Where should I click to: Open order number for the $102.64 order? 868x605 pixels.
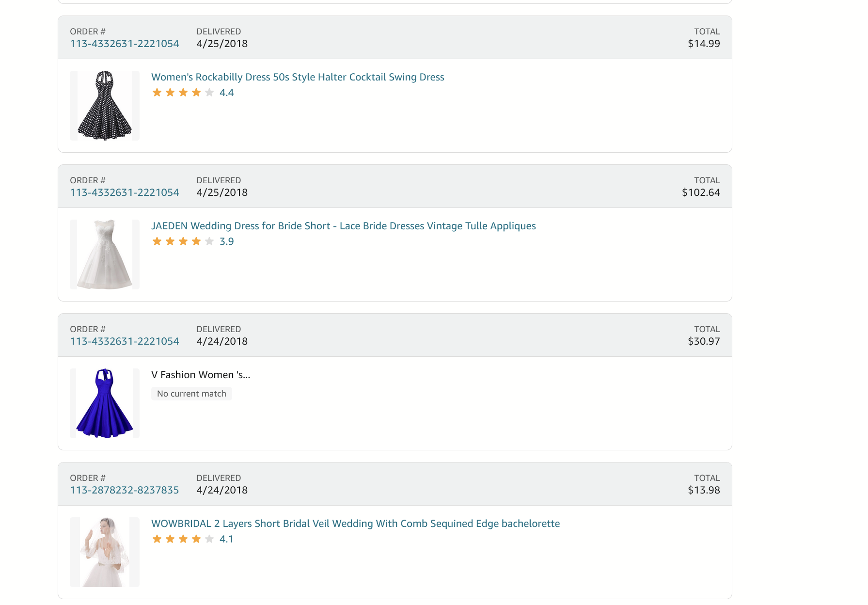coord(125,192)
